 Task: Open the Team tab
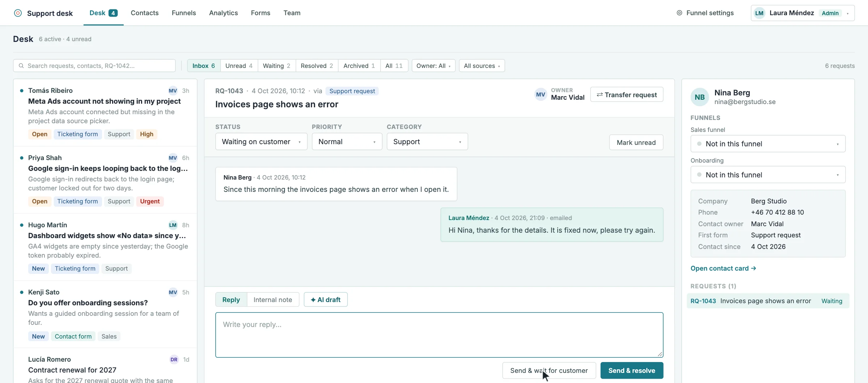tap(292, 13)
